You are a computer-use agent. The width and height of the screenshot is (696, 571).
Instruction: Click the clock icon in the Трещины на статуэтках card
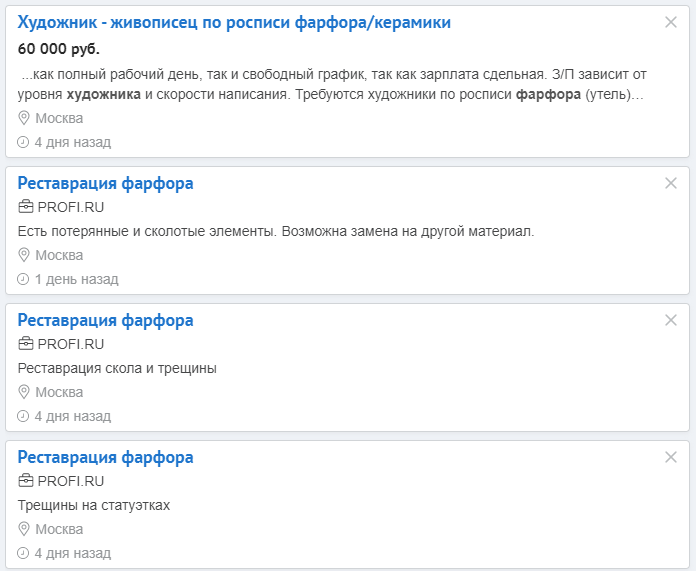(x=23, y=553)
